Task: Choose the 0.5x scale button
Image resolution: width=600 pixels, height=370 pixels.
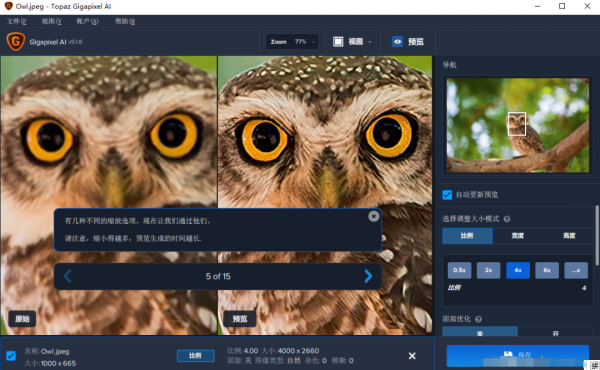Action: tap(459, 270)
